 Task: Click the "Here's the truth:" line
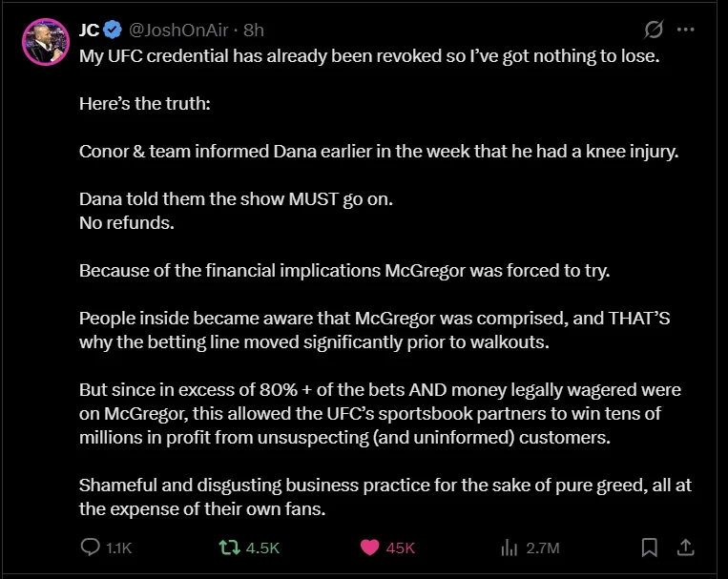coord(145,104)
